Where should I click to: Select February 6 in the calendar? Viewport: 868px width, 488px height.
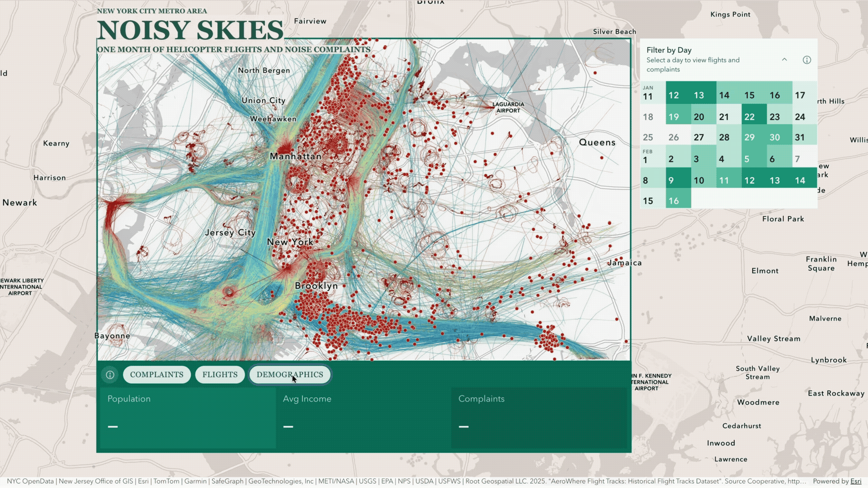point(779,156)
